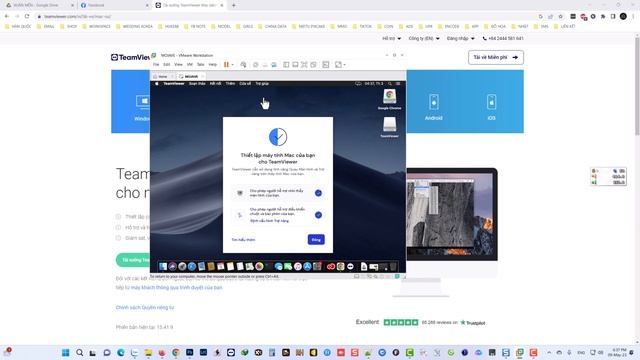
Task: Open the Cửa sổ menu in Mac menu bar
Action: (245, 84)
